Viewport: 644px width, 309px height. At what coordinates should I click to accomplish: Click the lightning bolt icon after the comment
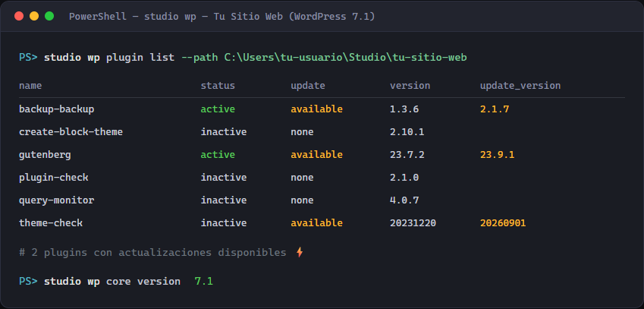pos(300,252)
